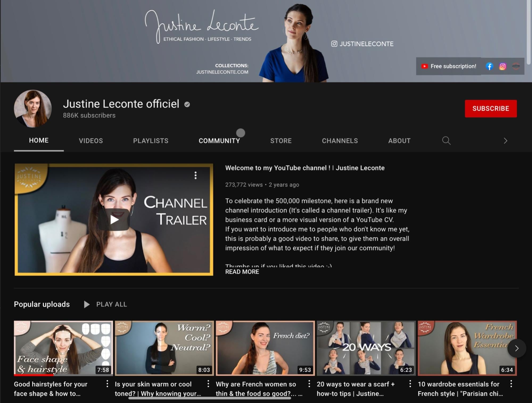Open the Facebook icon link in banner
The width and height of the screenshot is (532, 403).
[489, 66]
